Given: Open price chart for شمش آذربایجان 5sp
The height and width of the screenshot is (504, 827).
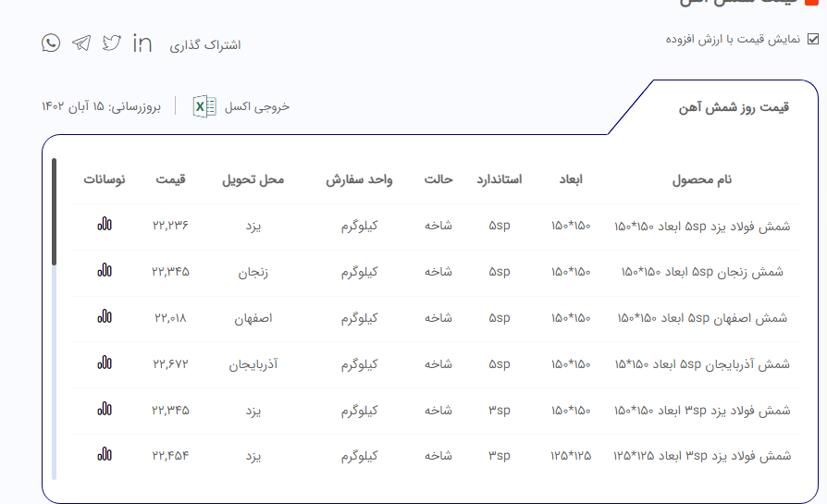Looking at the screenshot, I should pyautogui.click(x=105, y=363).
